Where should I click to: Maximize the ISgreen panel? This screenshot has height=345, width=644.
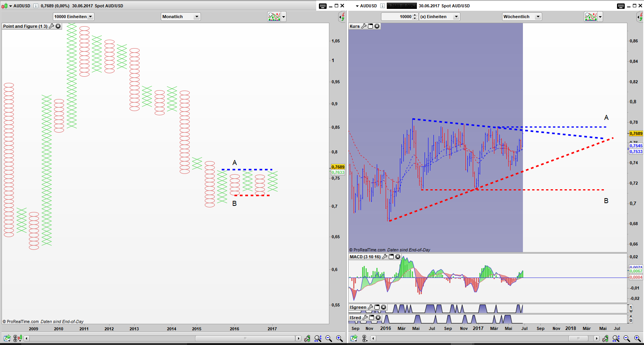tap(377, 307)
